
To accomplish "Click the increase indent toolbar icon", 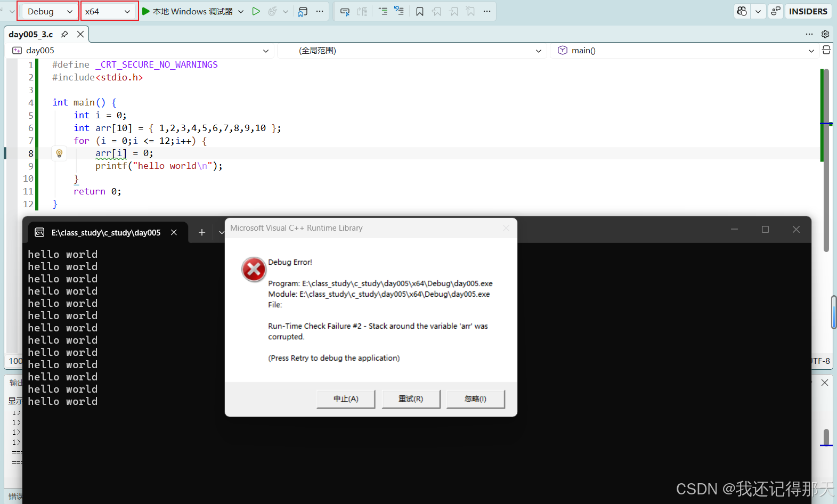I will (x=383, y=11).
